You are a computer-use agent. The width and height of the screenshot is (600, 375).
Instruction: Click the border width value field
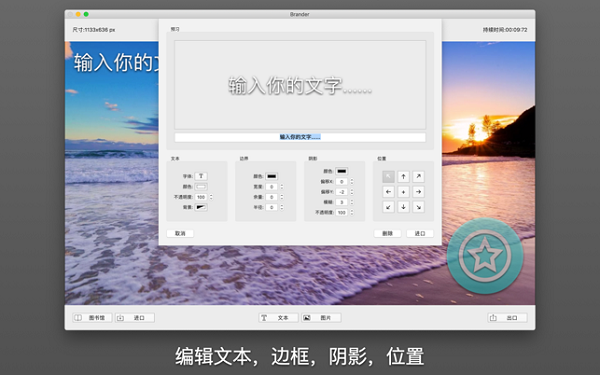[271, 187]
